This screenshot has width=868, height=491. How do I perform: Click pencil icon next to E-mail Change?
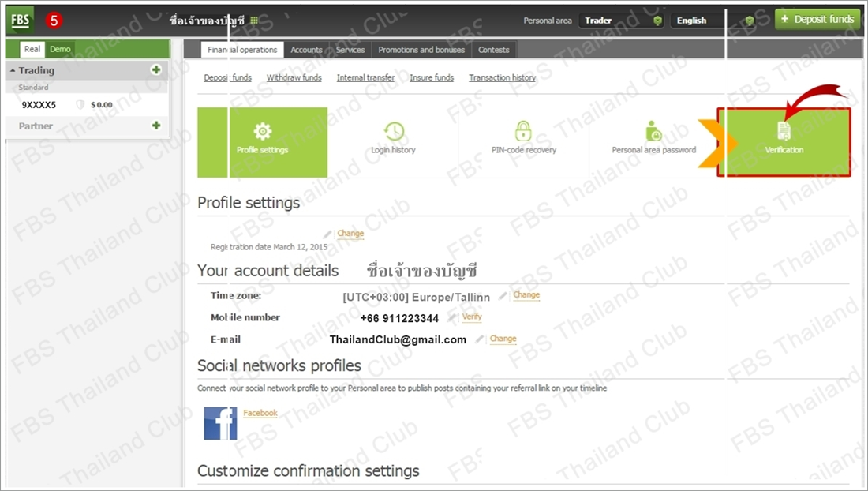(x=480, y=339)
